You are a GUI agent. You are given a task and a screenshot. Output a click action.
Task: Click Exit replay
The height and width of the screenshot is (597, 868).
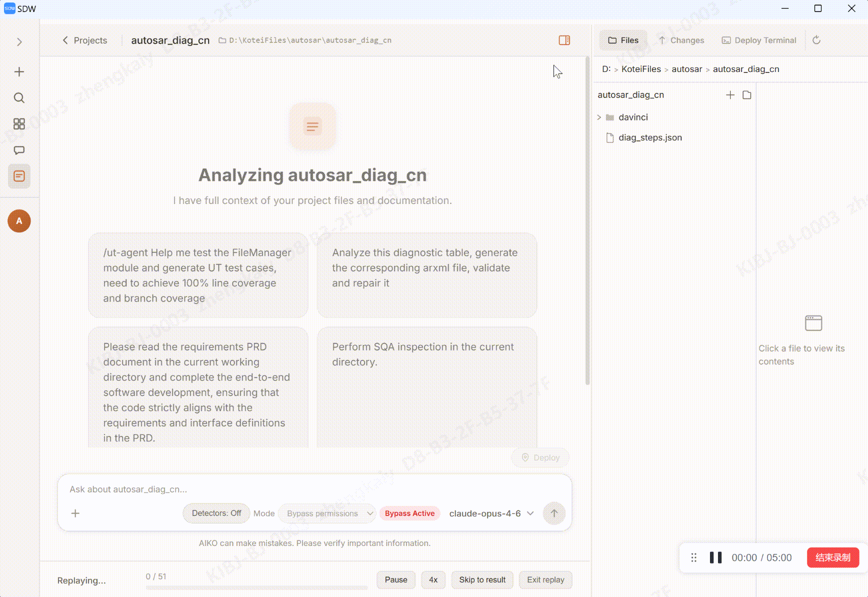click(545, 579)
